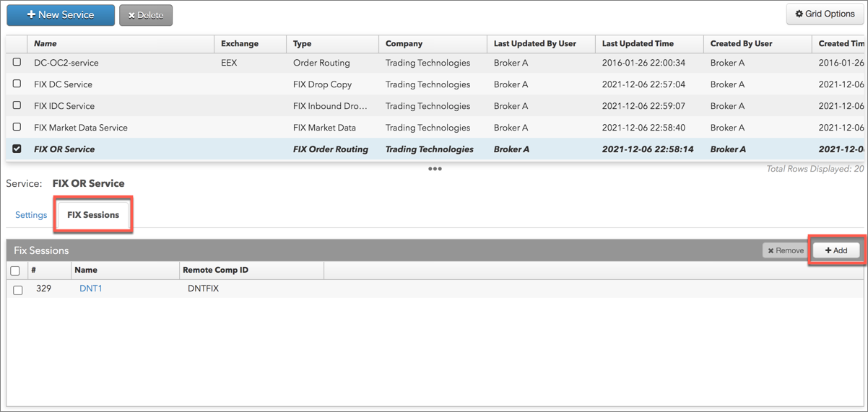Tick the FIX Market Data Service checkbox

(17, 127)
